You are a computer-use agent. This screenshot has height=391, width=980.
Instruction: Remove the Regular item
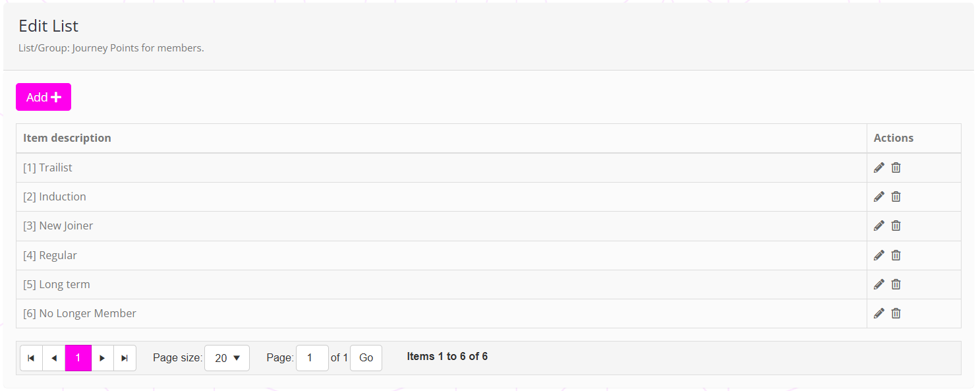click(896, 255)
